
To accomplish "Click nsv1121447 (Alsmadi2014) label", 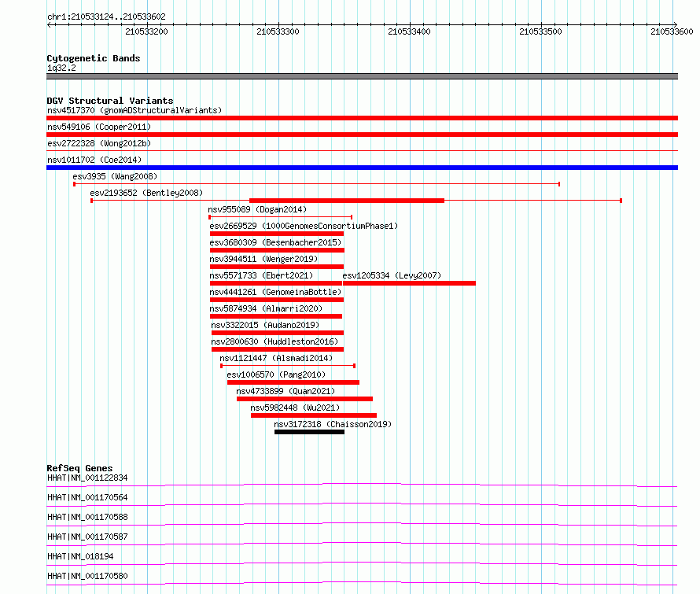I will coord(276,358).
